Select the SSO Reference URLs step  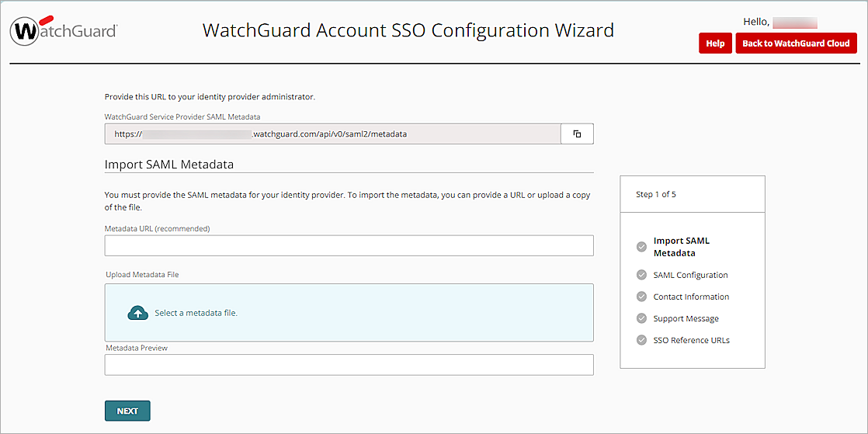[x=692, y=340]
